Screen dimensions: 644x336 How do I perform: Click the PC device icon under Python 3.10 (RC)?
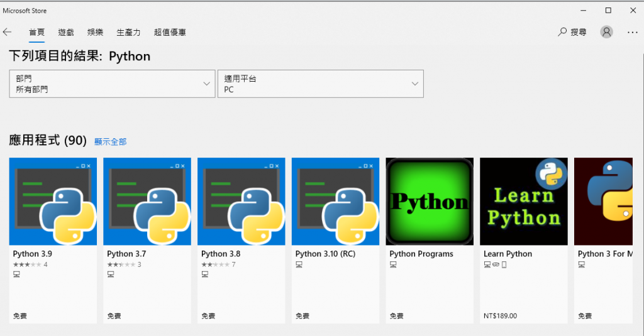coord(299,264)
